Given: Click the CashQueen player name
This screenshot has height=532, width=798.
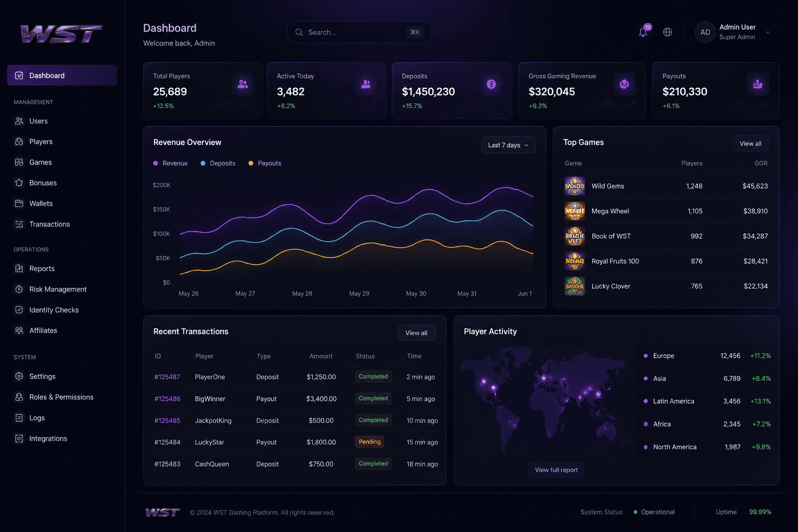Looking at the screenshot, I should pos(212,464).
